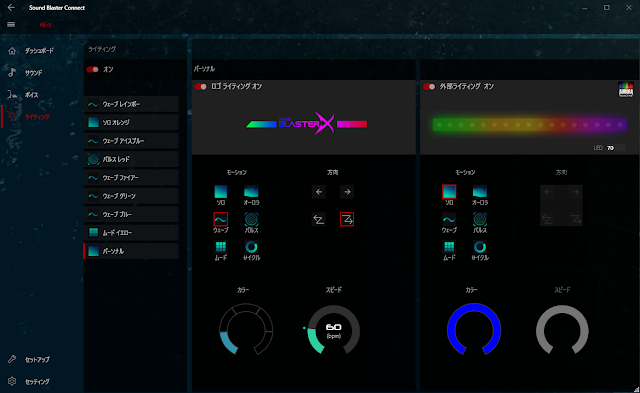Choose ソロ motion for logo lighting
Viewport: 640px width, 393px height.
click(x=221, y=192)
